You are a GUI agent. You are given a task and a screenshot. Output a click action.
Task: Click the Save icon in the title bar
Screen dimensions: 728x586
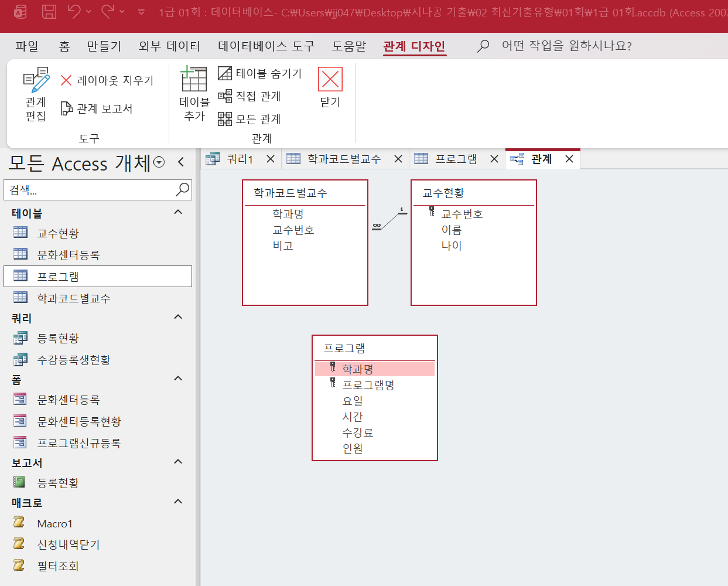49,12
